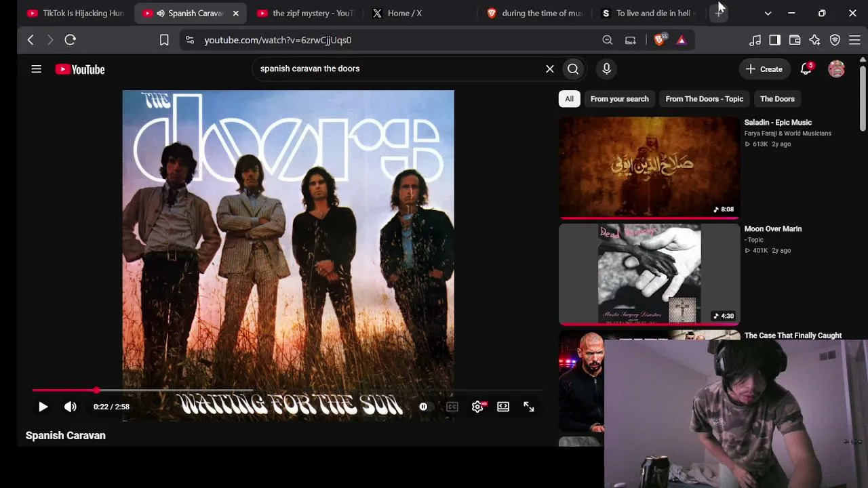Image resolution: width=868 pixels, height=488 pixels.
Task: Select 'From The Doors - Topic' chip
Action: (x=704, y=99)
